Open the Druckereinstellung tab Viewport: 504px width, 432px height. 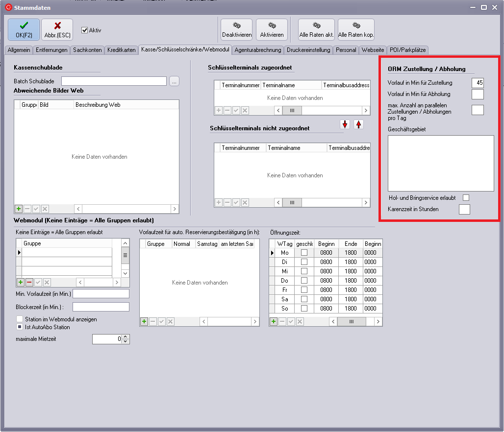[308, 49]
